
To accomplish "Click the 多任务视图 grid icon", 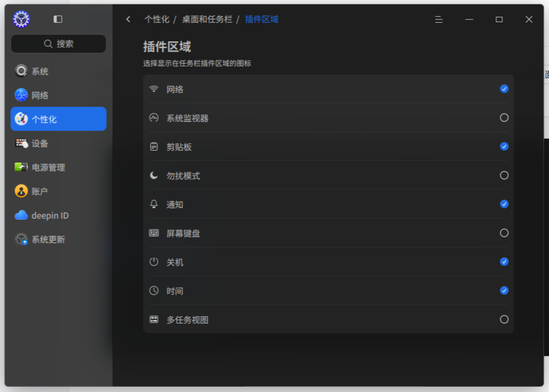I will point(154,319).
